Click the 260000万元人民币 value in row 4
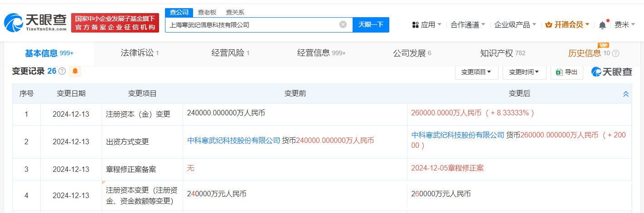 (441, 194)
